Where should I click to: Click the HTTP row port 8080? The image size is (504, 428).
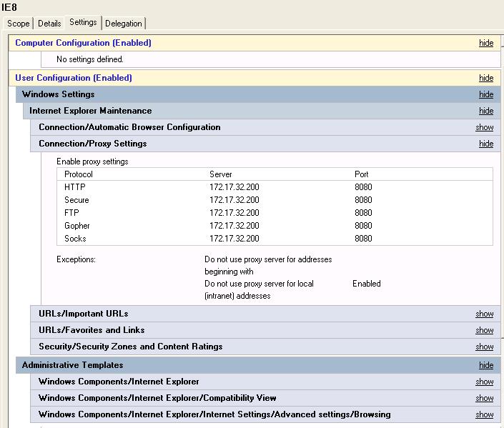click(x=363, y=187)
